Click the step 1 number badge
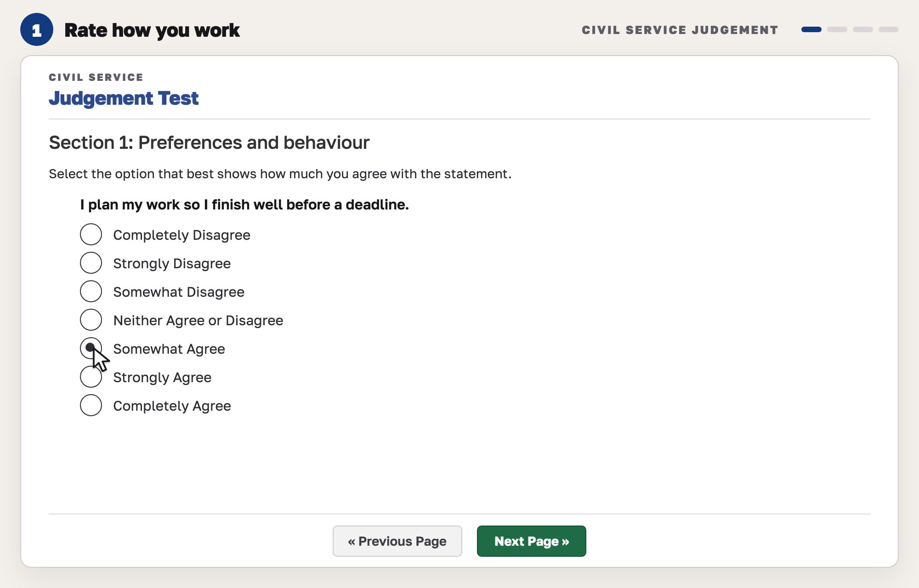Screen dimensions: 919x588 coord(37,29)
